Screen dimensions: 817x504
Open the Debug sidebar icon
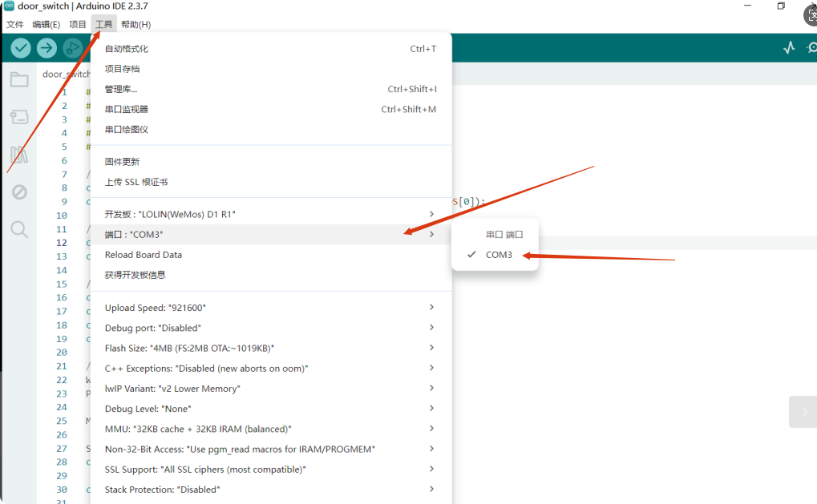point(19,192)
